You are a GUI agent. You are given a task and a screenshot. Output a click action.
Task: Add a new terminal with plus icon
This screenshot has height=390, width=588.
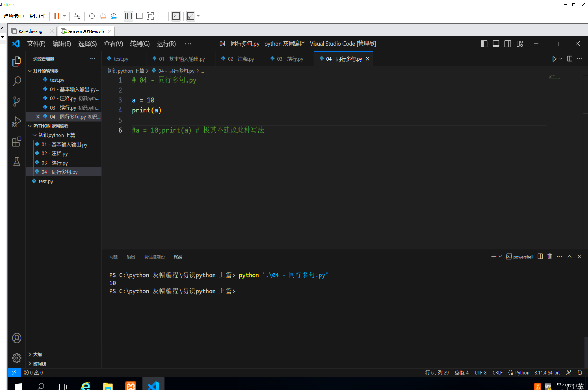(x=494, y=257)
